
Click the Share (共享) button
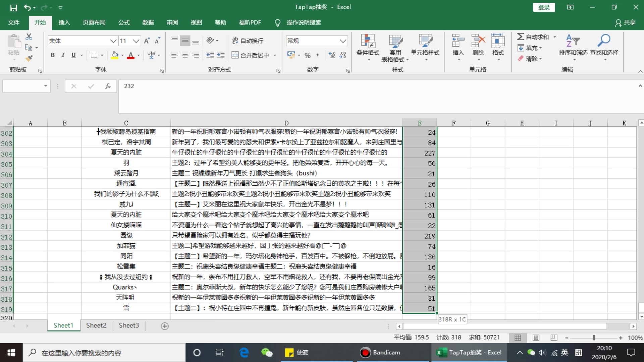tap(626, 22)
